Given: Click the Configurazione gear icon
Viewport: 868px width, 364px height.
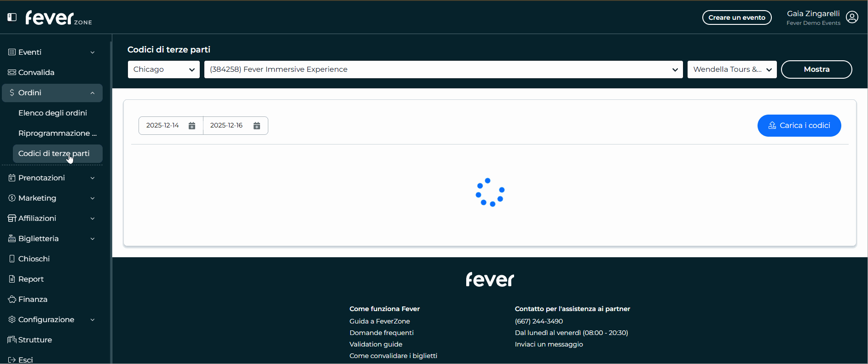Looking at the screenshot, I should pos(12,319).
